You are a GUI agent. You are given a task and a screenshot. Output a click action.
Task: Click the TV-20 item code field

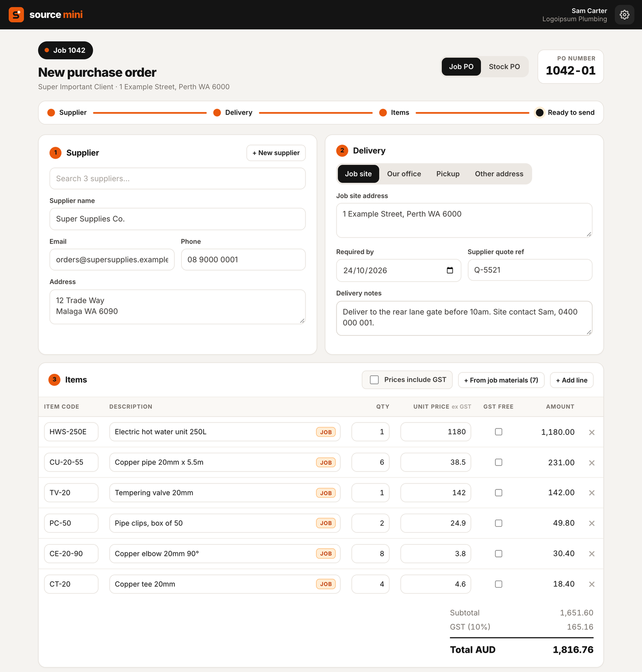[71, 493]
